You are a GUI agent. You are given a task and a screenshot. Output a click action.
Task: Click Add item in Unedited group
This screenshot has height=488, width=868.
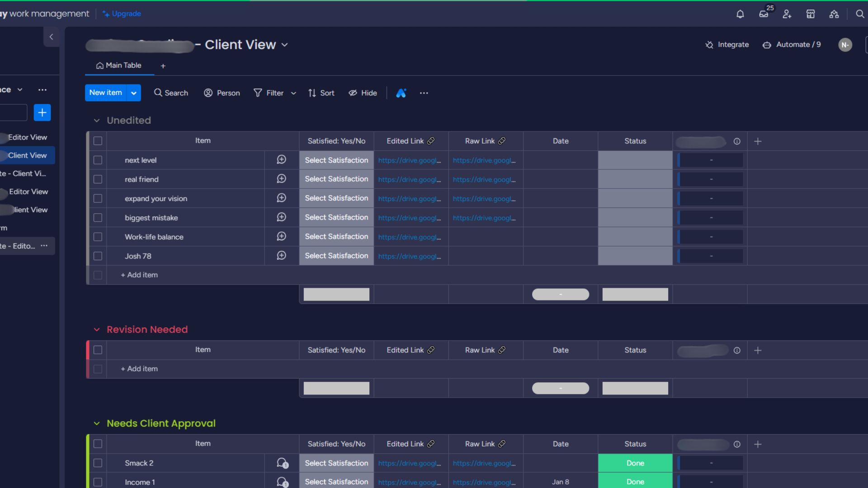tap(139, 275)
